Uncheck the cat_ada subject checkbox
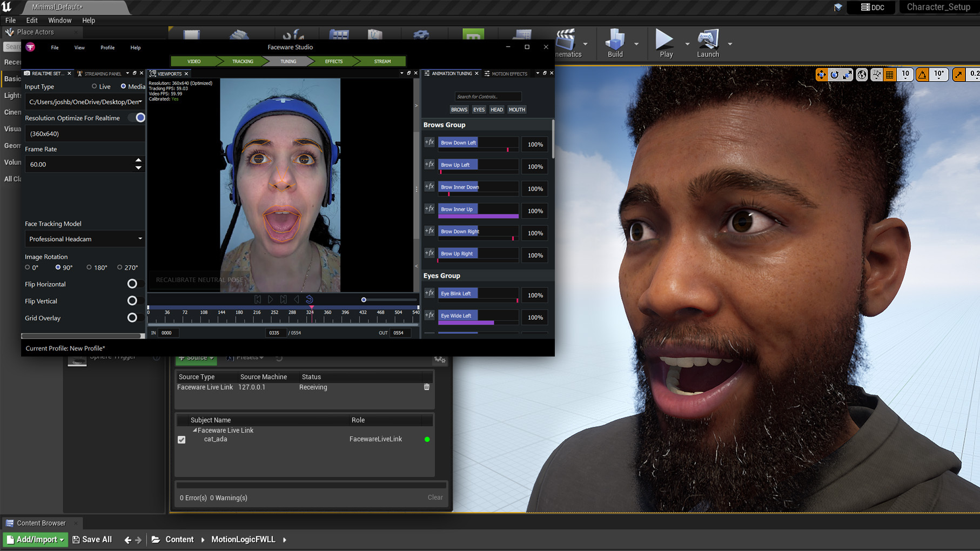 coord(182,440)
